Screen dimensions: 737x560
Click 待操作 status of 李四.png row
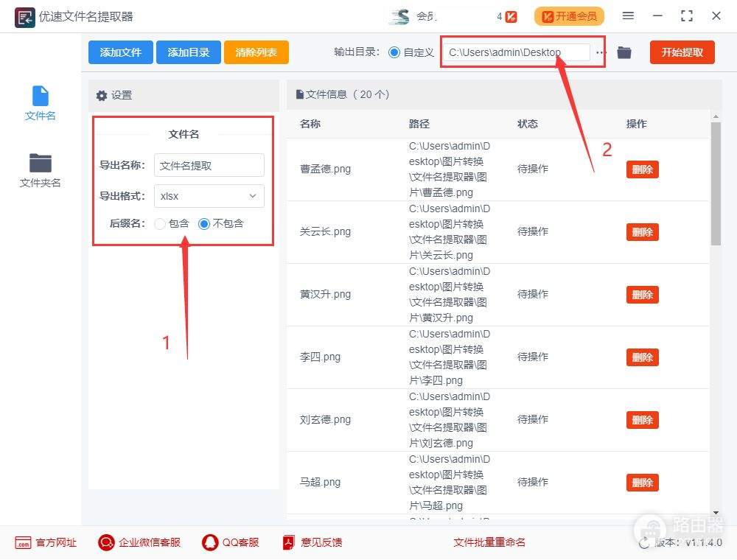click(x=533, y=357)
